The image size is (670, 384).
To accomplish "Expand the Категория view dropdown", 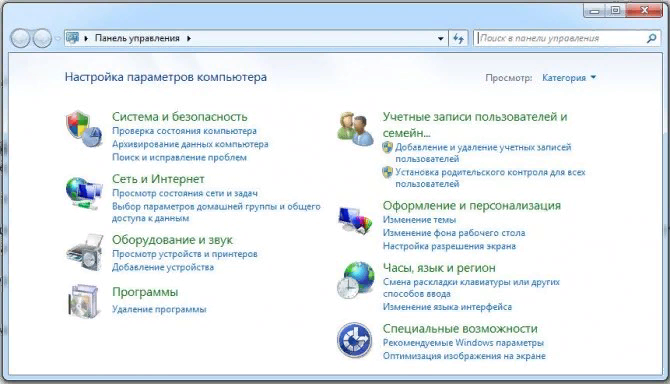I will coord(569,78).
